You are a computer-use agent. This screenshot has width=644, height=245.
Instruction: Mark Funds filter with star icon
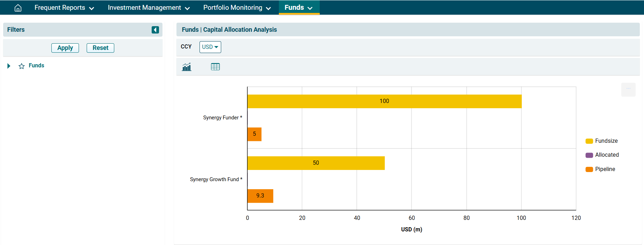22,66
